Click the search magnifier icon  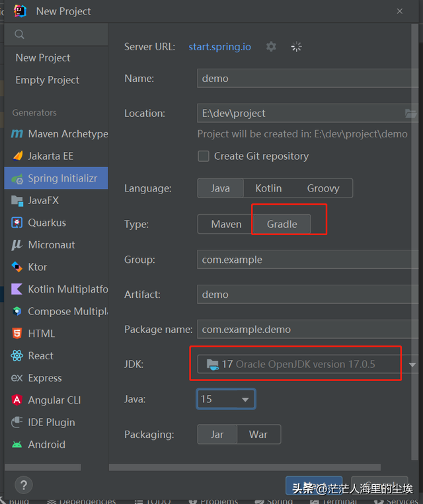19,34
